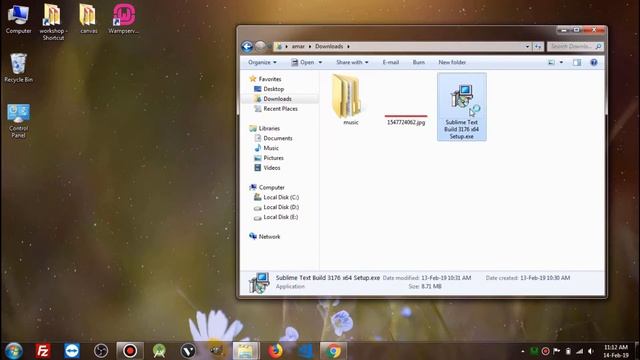This screenshot has width=640, height=360.
Task: Toggle the preview pane button
Action: (x=577, y=62)
